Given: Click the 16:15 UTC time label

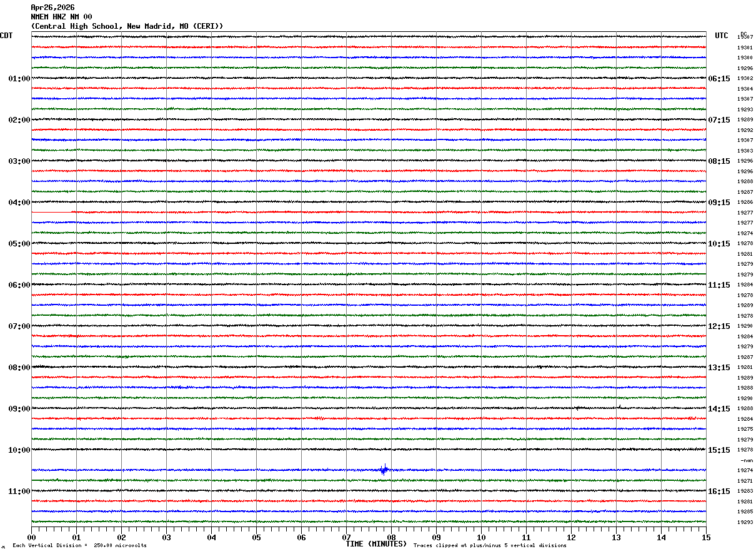Looking at the screenshot, I should click(x=719, y=491).
